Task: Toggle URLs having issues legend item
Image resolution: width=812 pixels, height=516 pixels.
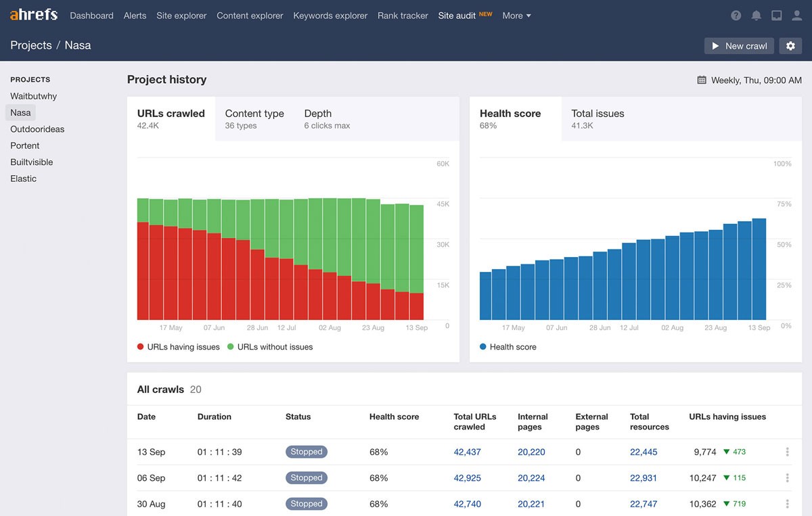Action: (179, 347)
